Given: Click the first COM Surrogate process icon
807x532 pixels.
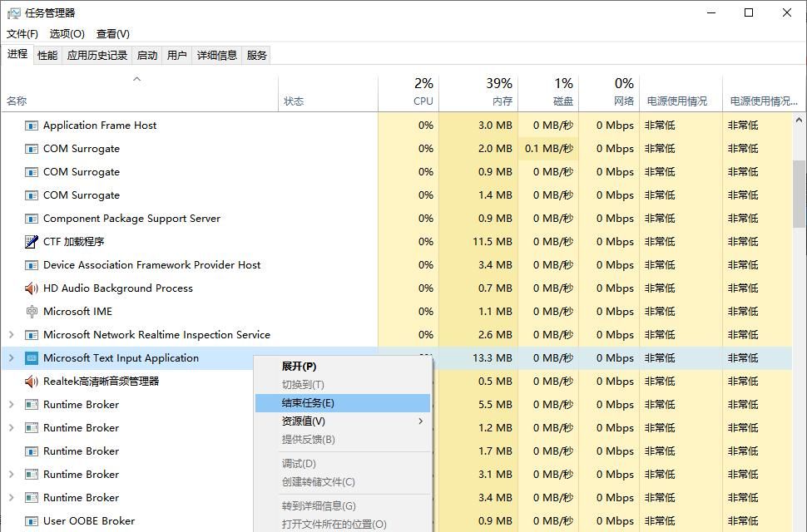Looking at the screenshot, I should coord(31,148).
